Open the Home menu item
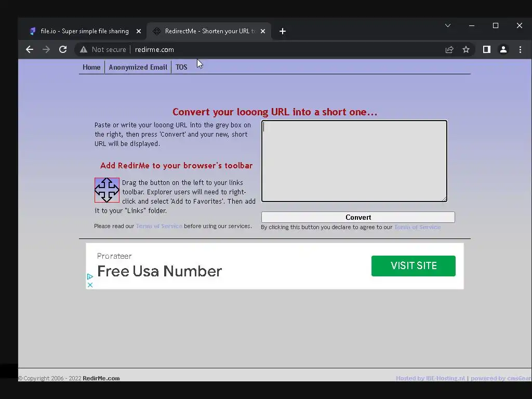Screen dimensions: 532x399 coord(91,67)
